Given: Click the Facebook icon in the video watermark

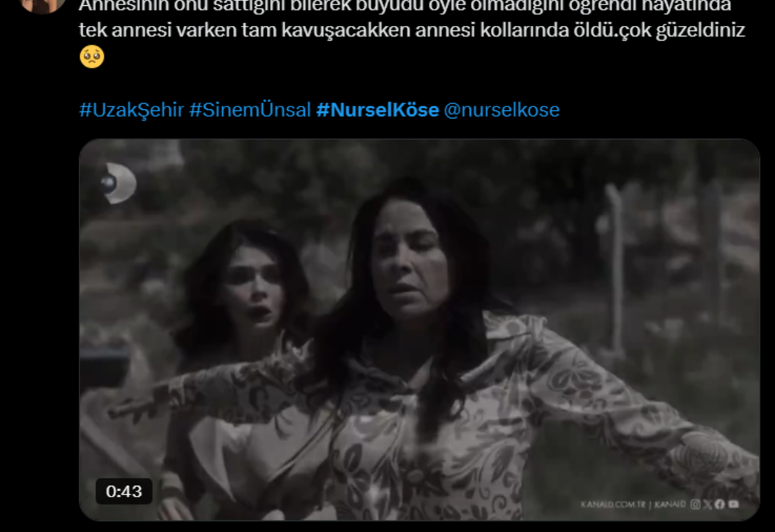Looking at the screenshot, I should 719,504.
